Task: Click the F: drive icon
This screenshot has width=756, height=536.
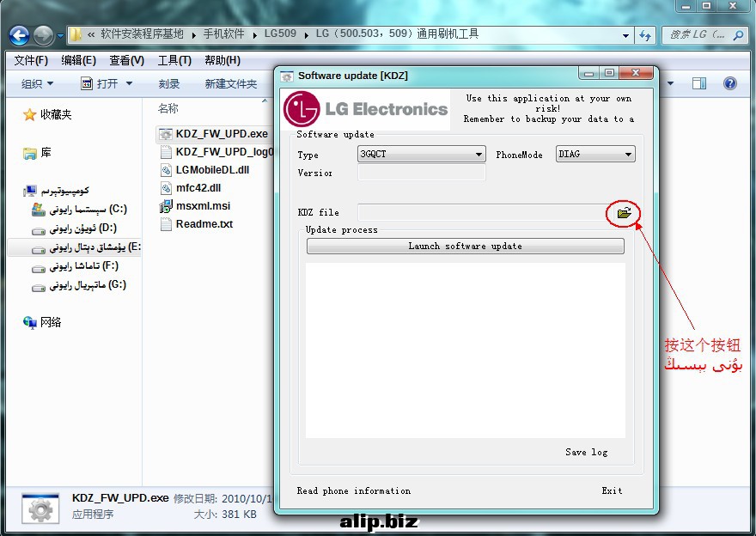Action: coord(38,269)
